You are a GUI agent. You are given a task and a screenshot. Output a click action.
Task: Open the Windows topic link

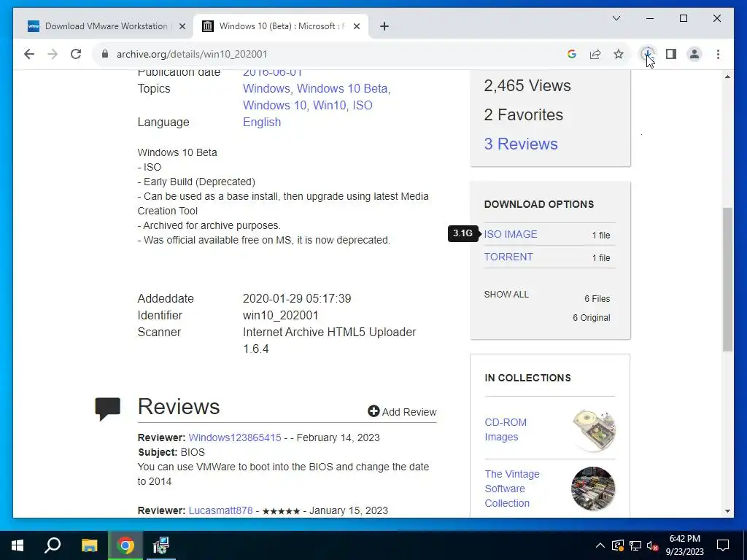[x=267, y=88]
